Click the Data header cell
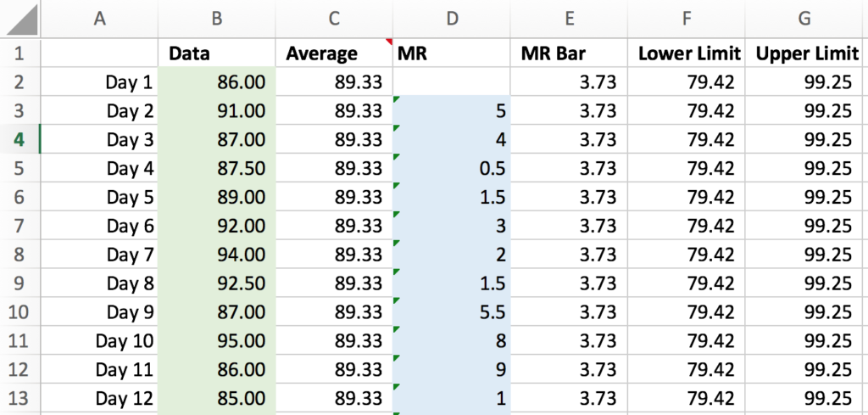 tap(216, 53)
